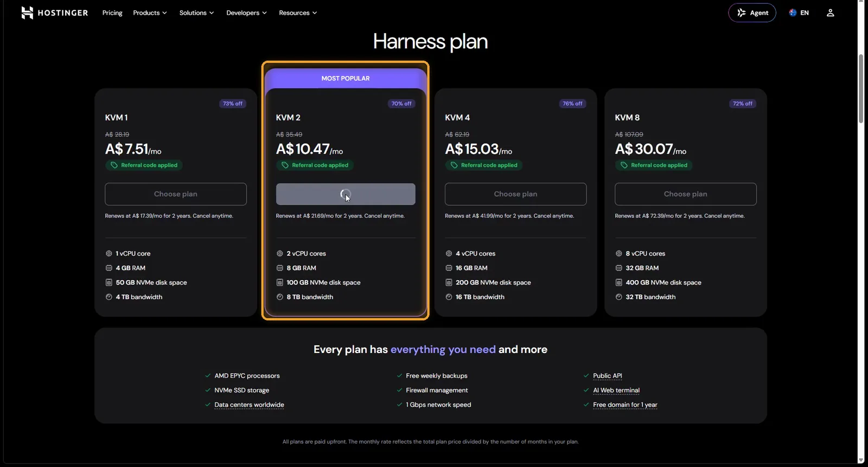Choose the KVM 1 plan
The height and width of the screenshot is (467, 868).
coord(176,194)
